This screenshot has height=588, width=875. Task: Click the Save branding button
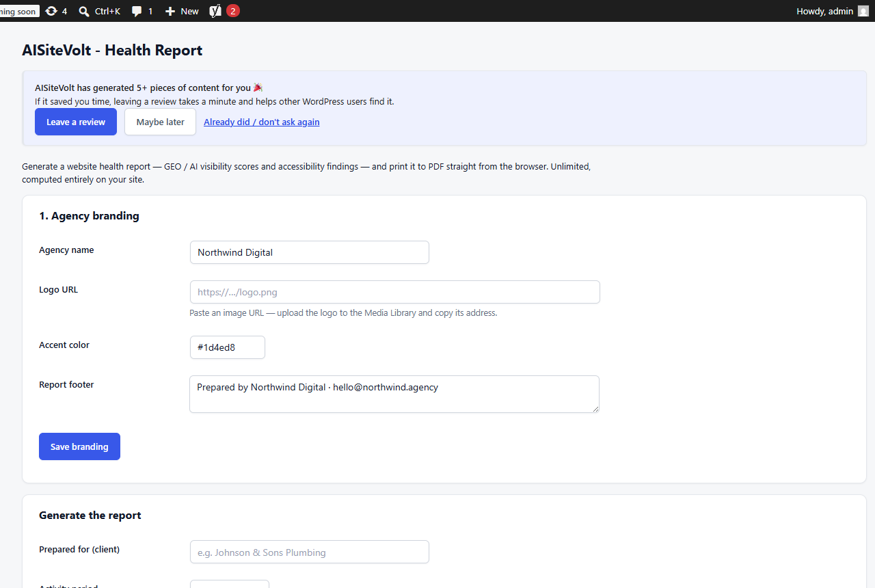tap(79, 446)
